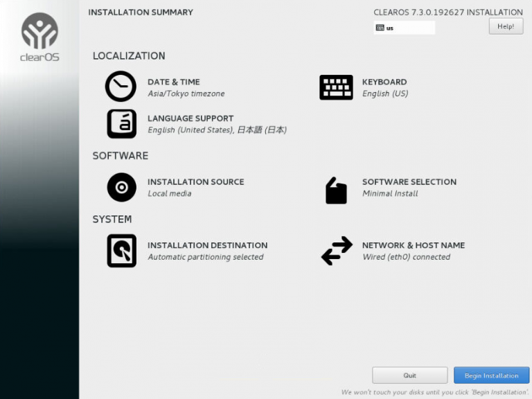Screen dimensions: 532x399
Task: Click the hard drive Installation Destination icon
Action: (121, 251)
